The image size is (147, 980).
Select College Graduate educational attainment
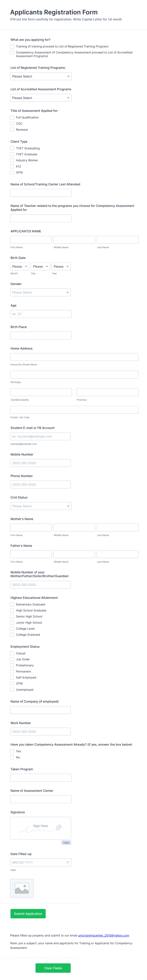(12, 635)
